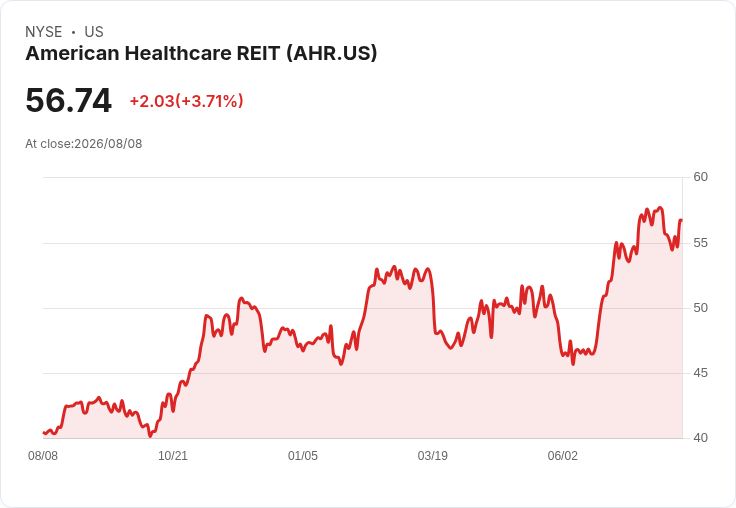Select the NYSE exchange label
Viewport: 736px width, 508px height.
(44, 32)
